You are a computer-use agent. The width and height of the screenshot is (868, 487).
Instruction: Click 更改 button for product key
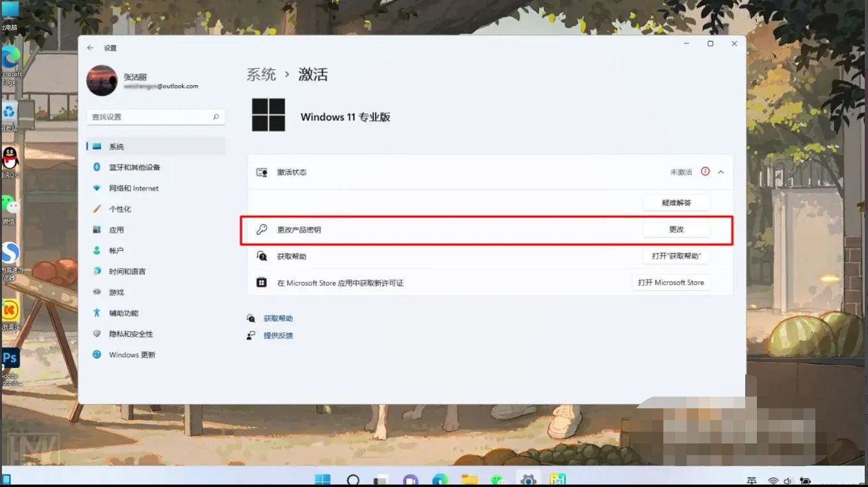pos(676,230)
